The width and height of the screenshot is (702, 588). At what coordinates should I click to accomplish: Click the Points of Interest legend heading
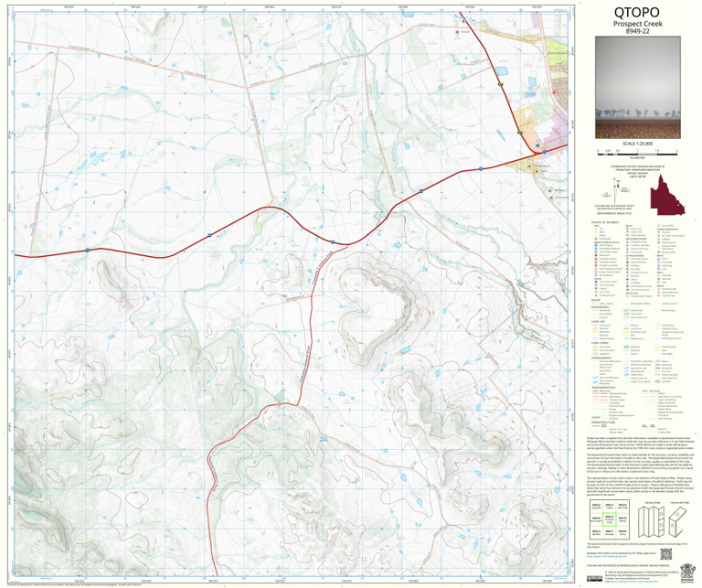(x=605, y=222)
